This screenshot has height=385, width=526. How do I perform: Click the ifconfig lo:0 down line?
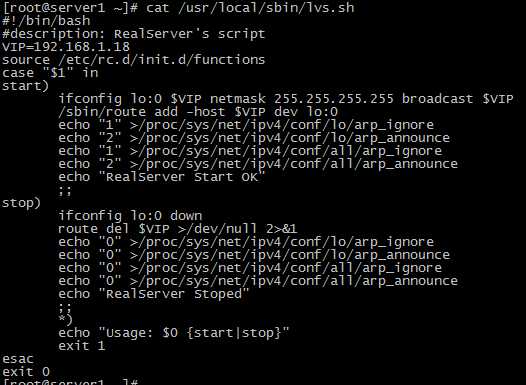130,216
